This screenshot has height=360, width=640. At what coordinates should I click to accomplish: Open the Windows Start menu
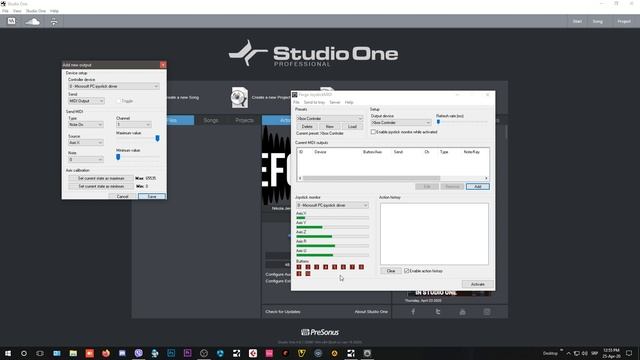[x=8, y=353]
